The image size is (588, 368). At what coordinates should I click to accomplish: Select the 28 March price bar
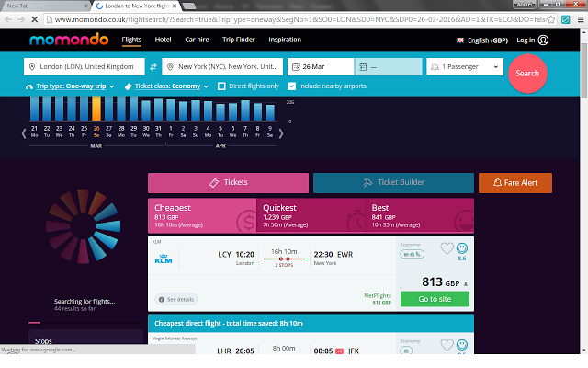121,109
